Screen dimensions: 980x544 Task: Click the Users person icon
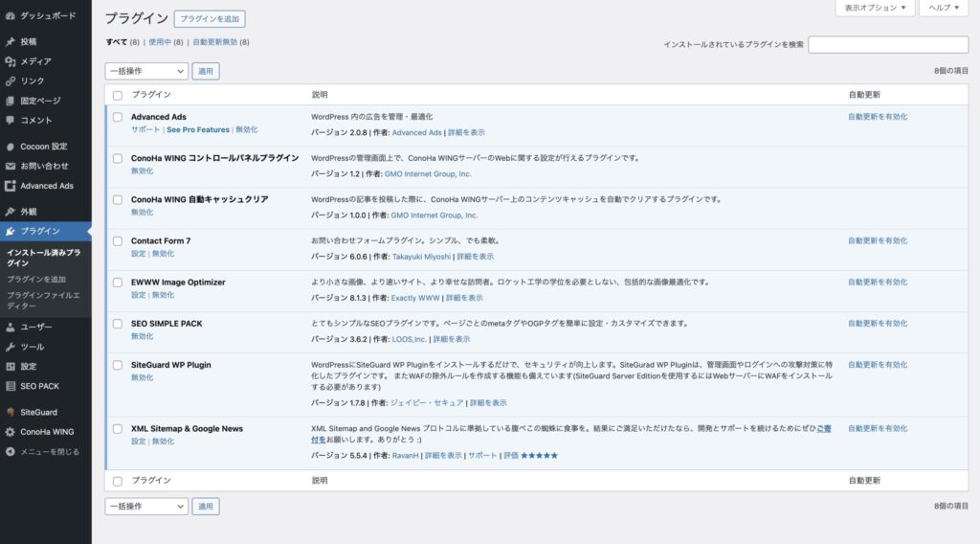point(10,327)
